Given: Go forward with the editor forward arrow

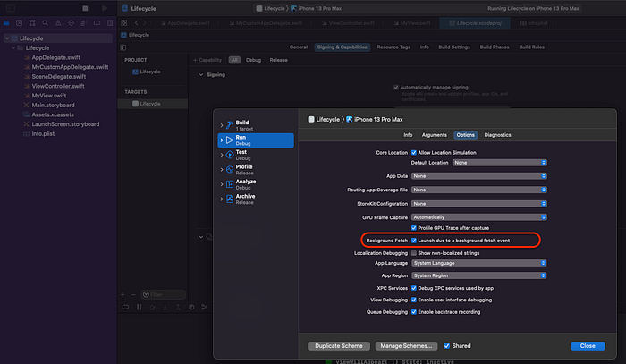Looking at the screenshot, I should tap(145, 23).
